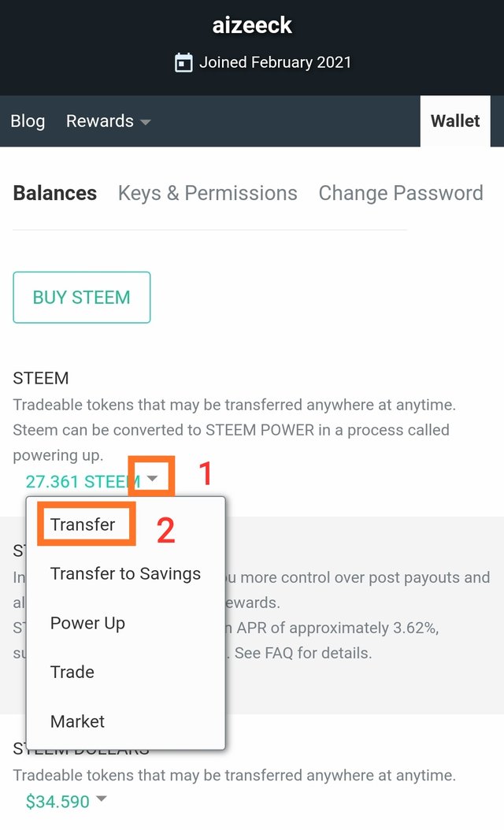Expand the 27.361 STEEM balance dropdown arrow

pyautogui.click(x=153, y=479)
